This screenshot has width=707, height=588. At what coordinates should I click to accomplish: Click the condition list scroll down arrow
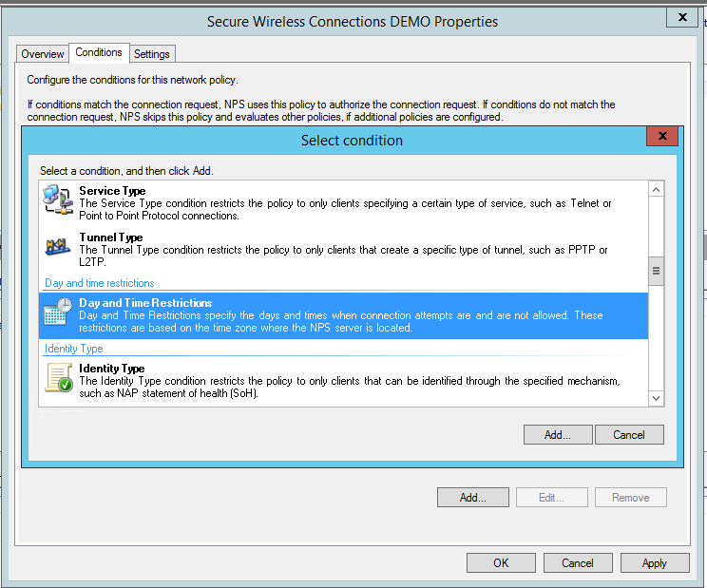click(655, 398)
